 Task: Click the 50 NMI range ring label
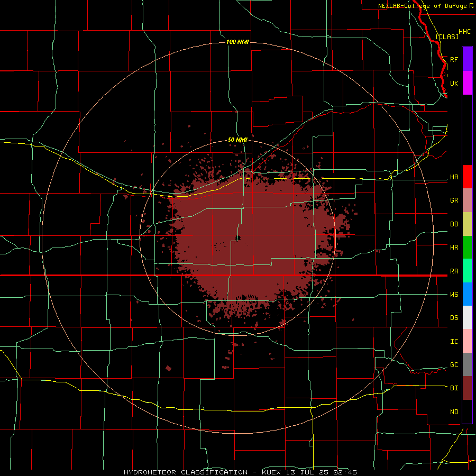pyautogui.click(x=237, y=140)
